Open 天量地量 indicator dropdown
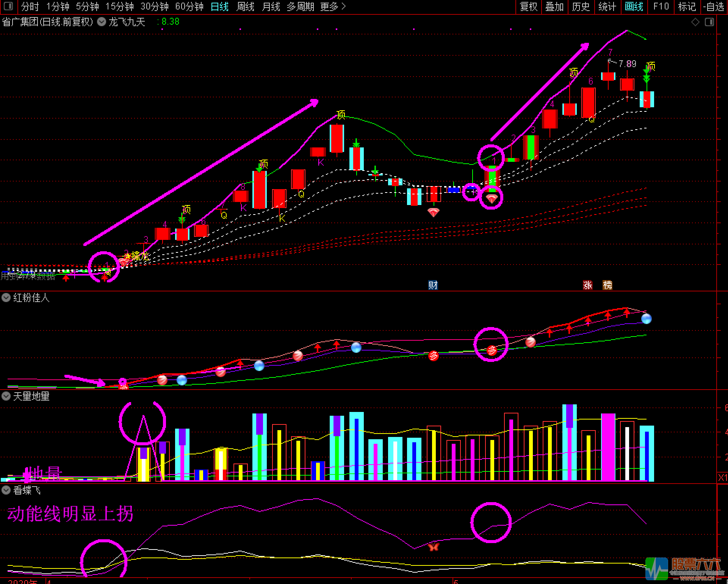The width and height of the screenshot is (728, 584). click(6, 396)
